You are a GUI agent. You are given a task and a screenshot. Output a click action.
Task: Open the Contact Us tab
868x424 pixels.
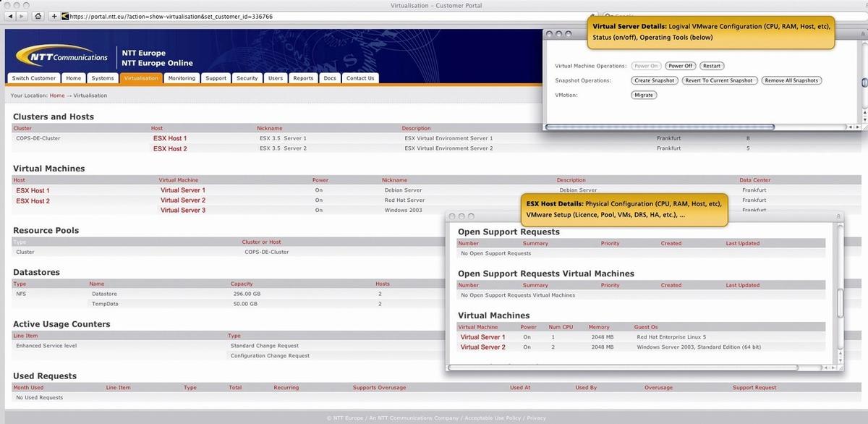360,78
